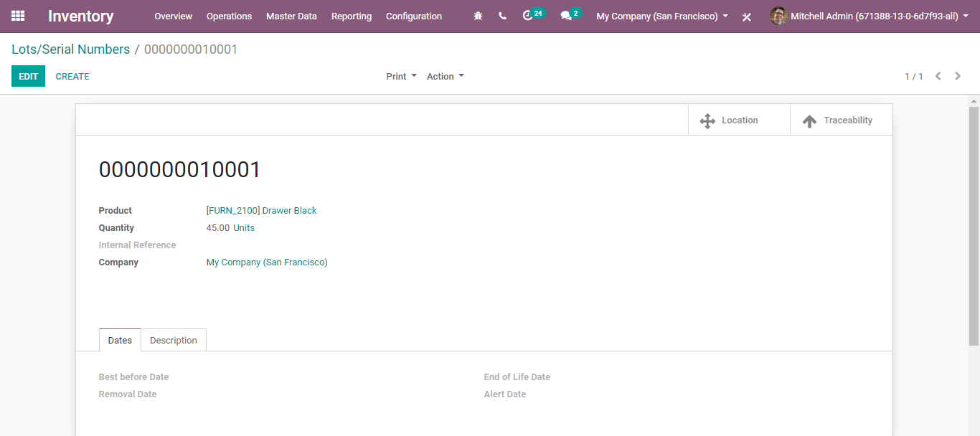Click the Best before Date label
Viewport: 980px width, 436px height.
(x=133, y=377)
